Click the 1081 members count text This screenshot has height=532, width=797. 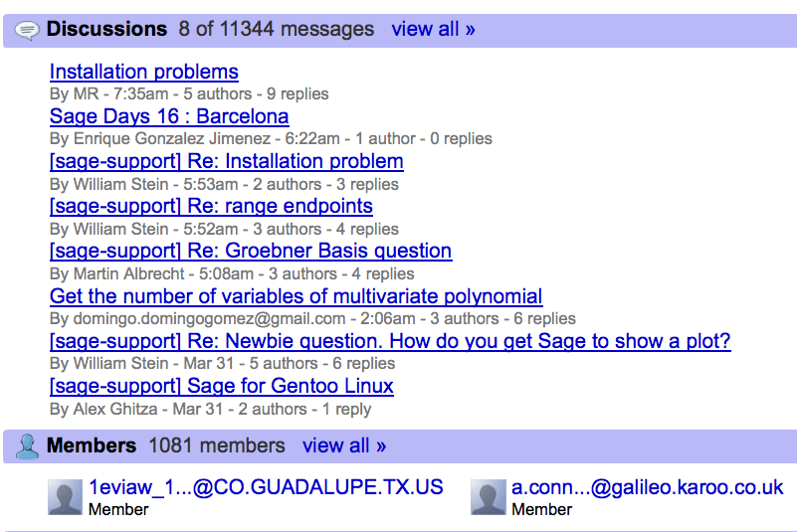click(217, 445)
